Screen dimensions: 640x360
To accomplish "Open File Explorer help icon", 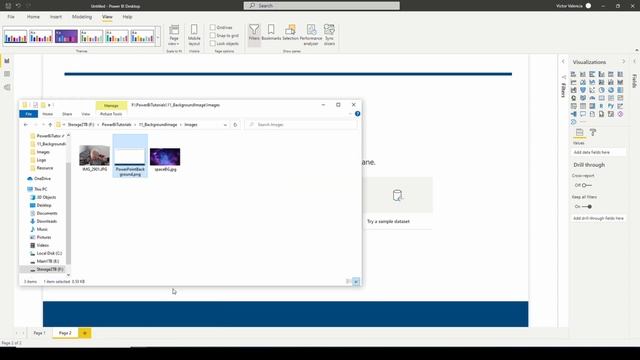I will pos(357,114).
